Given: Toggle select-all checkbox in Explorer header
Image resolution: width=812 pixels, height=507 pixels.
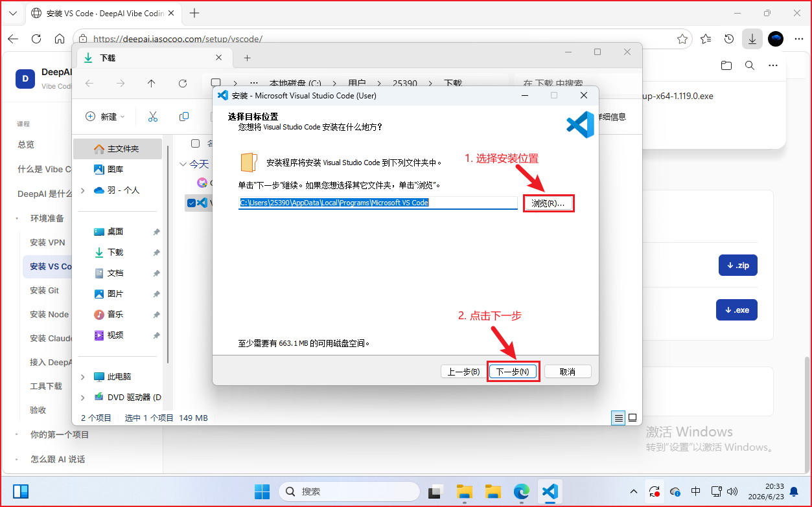Looking at the screenshot, I should (196, 143).
